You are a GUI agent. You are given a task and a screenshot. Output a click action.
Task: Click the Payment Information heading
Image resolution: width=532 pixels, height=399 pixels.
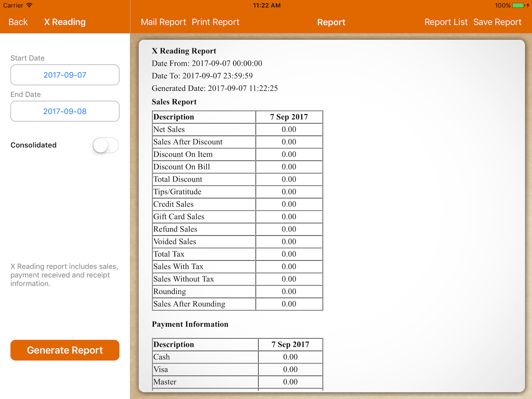[x=190, y=324]
